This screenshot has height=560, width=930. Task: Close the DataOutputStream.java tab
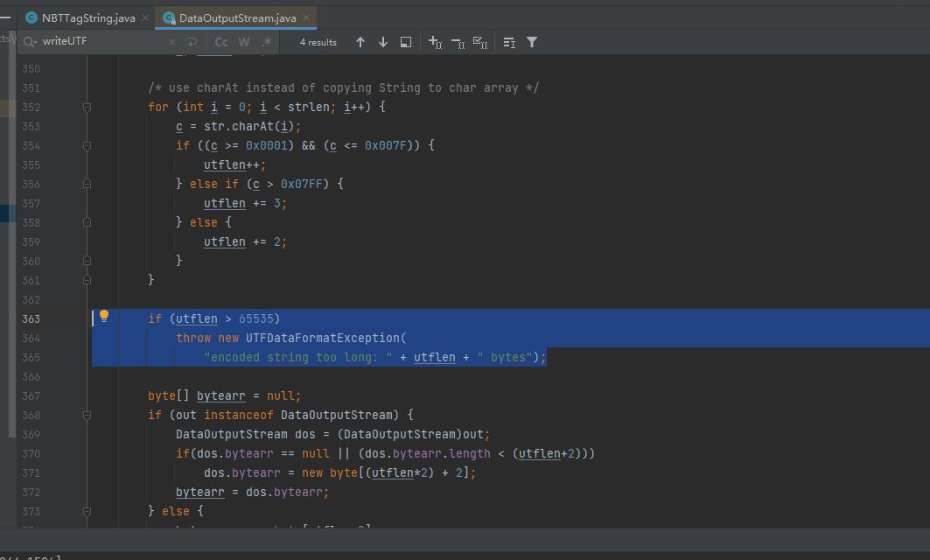(306, 17)
